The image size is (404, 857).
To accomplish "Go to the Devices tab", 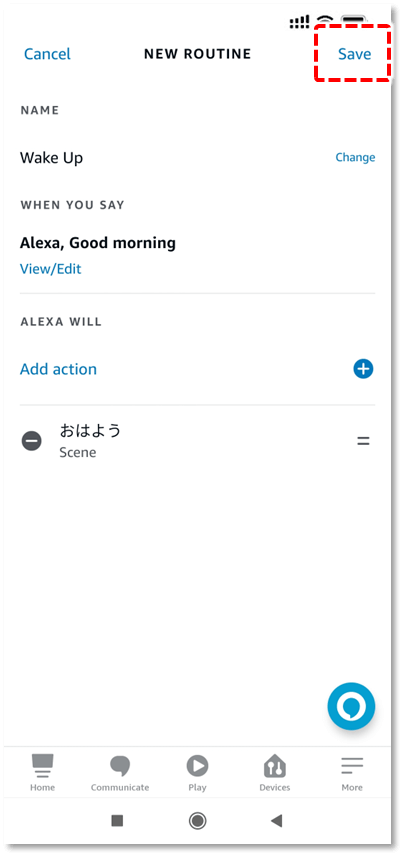I will tap(274, 772).
